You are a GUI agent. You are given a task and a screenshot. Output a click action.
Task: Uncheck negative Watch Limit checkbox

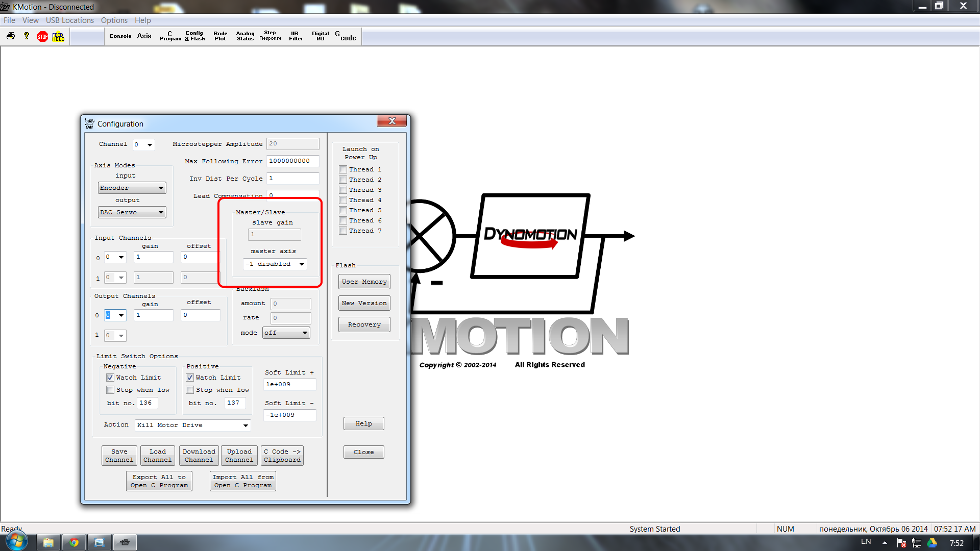pyautogui.click(x=110, y=378)
